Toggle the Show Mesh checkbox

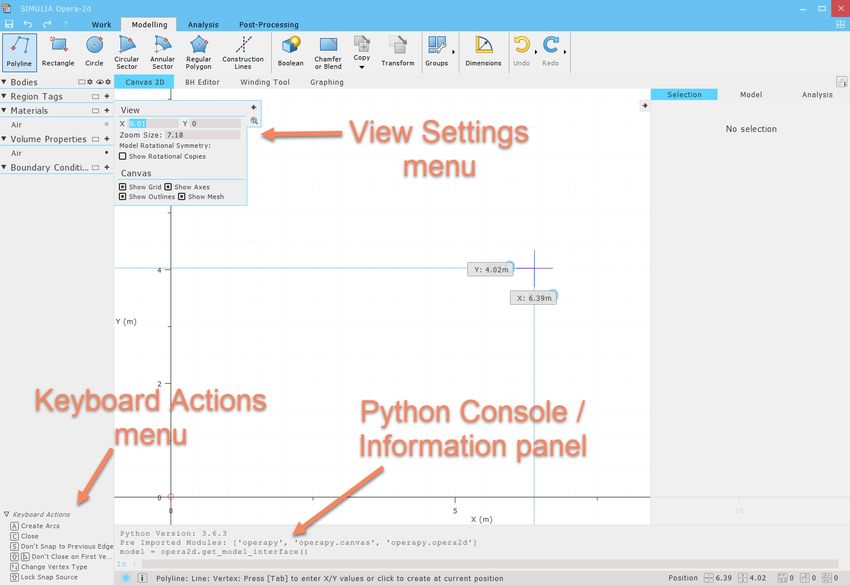click(x=182, y=196)
